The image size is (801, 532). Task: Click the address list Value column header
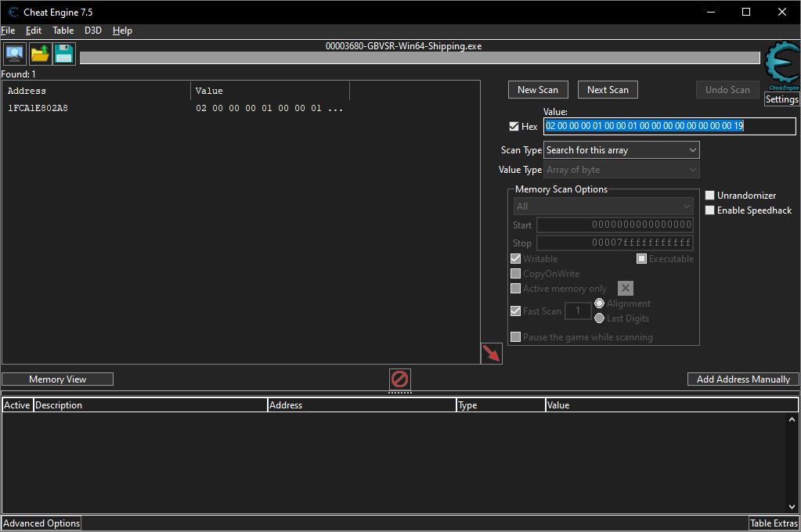(x=671, y=405)
